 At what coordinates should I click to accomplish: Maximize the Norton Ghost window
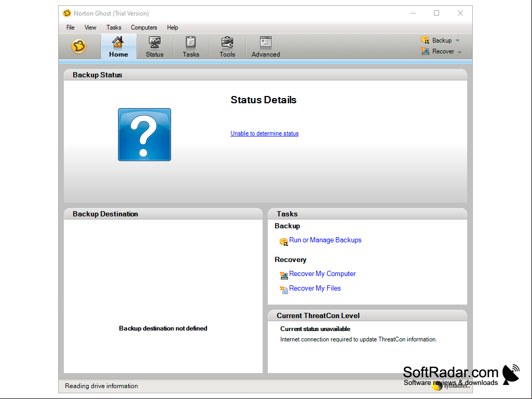pos(436,13)
